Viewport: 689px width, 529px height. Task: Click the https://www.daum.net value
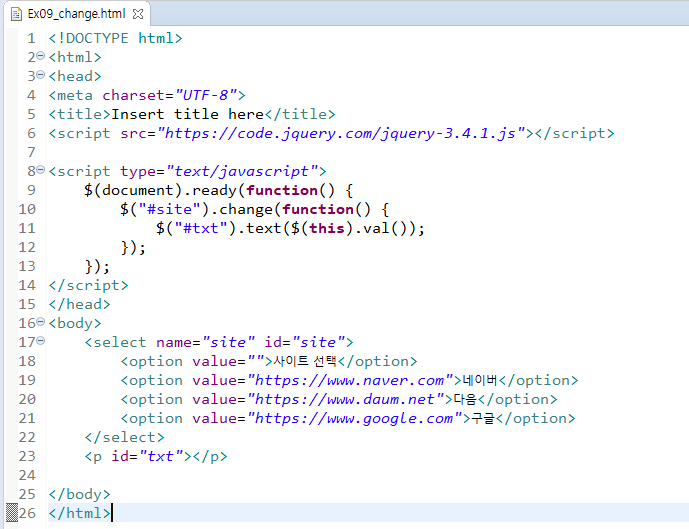346,399
